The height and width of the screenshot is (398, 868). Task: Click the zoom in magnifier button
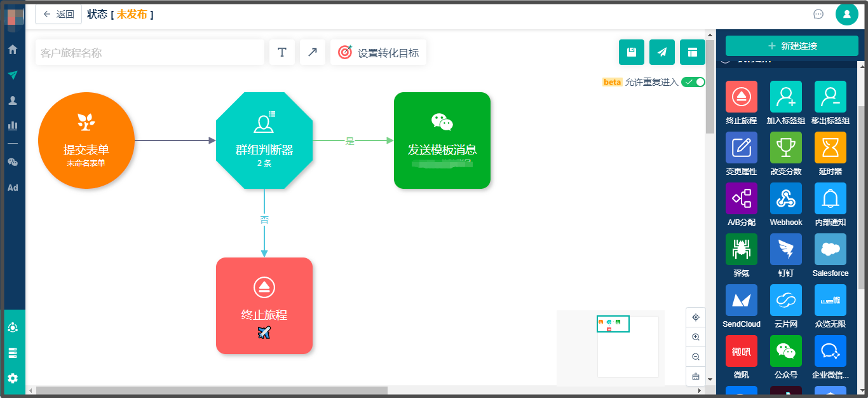[696, 337]
